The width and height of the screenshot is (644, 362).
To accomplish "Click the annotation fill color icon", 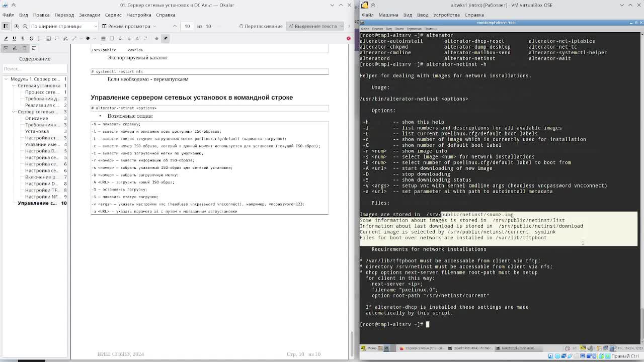I will pos(120,38).
